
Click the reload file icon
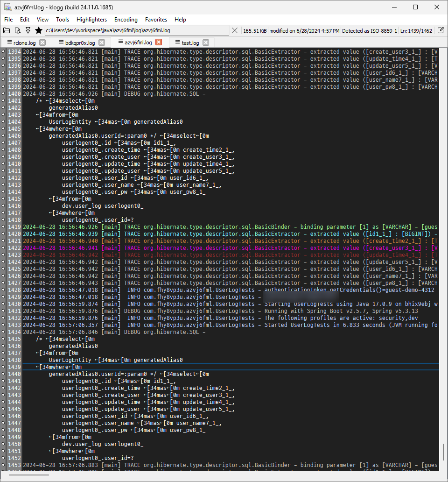[x=17, y=30]
